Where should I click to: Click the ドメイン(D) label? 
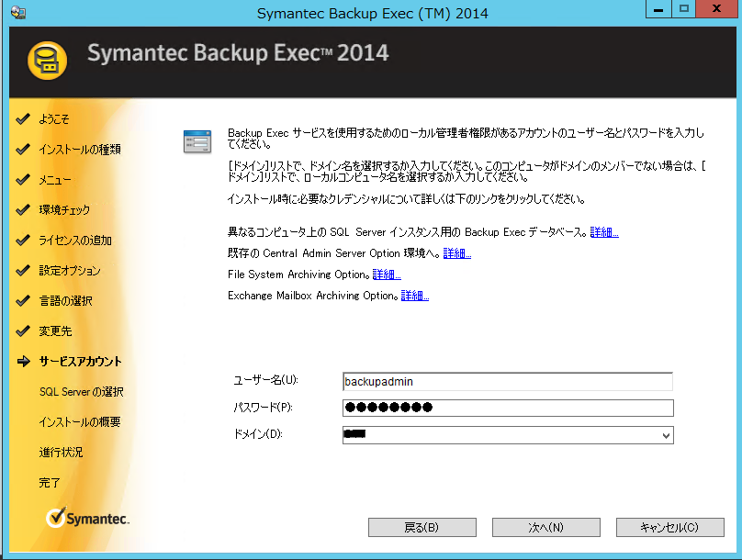click(258, 433)
